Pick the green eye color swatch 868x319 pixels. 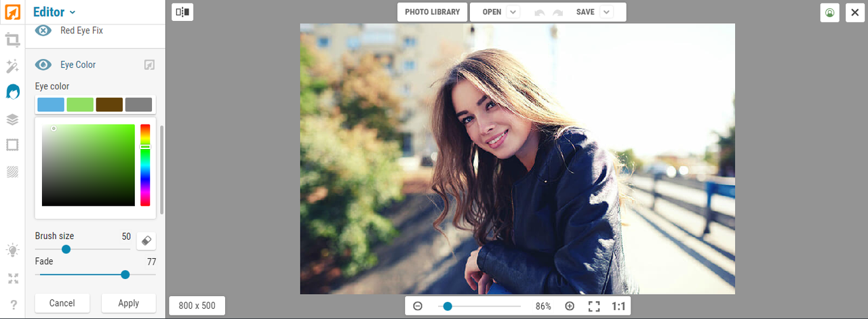pos(80,104)
